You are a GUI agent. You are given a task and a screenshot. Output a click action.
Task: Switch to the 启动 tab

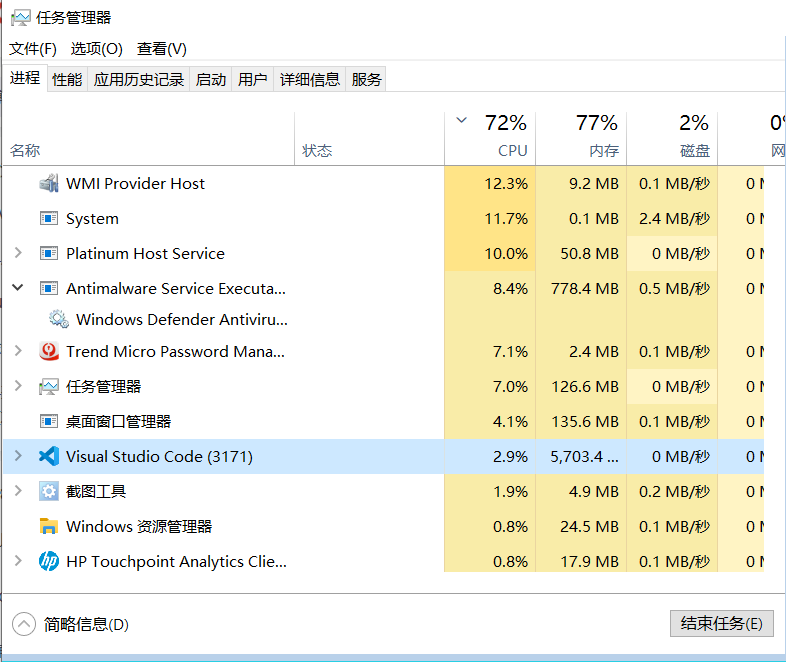(211, 79)
